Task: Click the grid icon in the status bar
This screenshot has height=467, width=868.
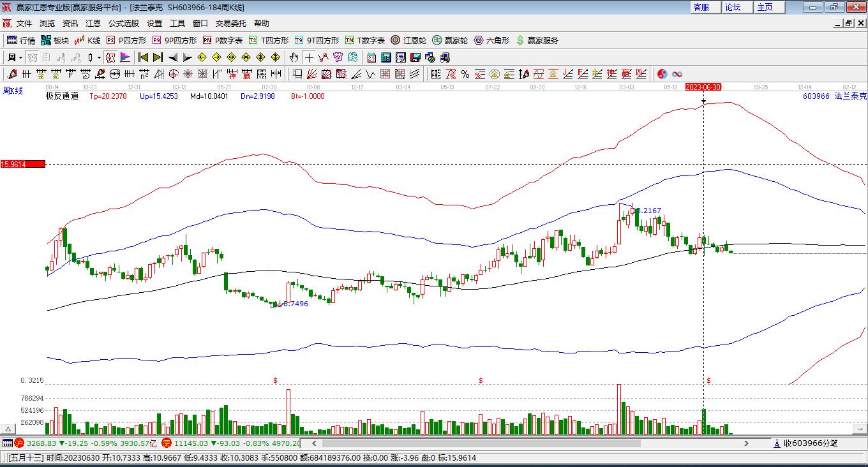Action: (x=7, y=443)
